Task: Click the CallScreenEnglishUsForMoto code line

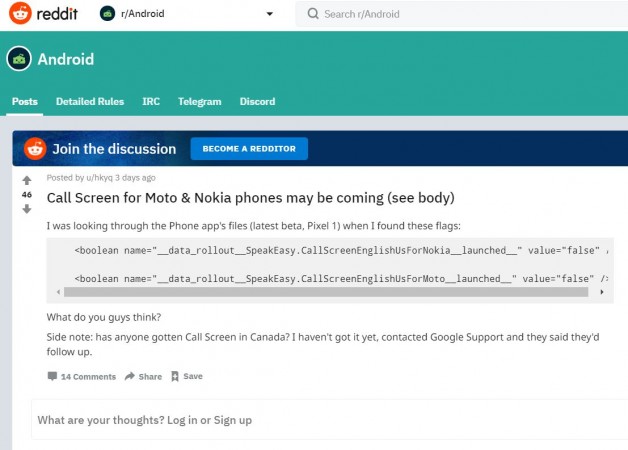Action: coord(341,279)
